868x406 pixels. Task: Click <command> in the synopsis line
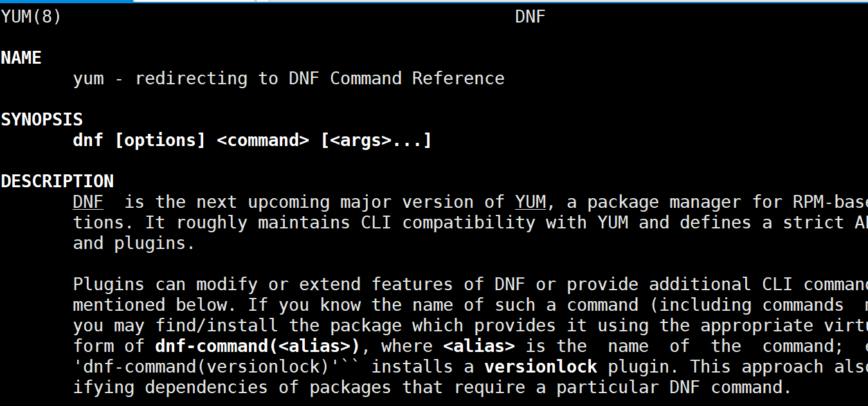click(263, 140)
